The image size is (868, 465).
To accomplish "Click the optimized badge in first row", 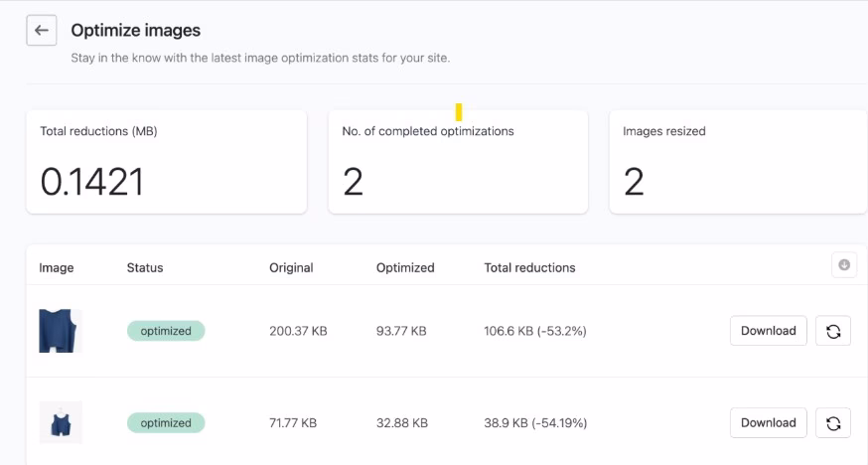I will click(x=166, y=331).
